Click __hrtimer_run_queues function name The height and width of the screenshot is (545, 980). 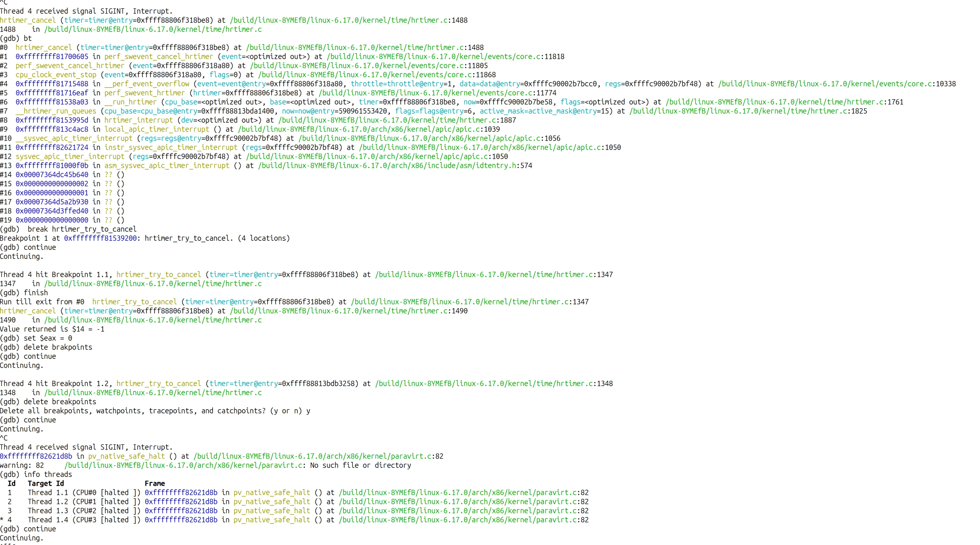56,111
